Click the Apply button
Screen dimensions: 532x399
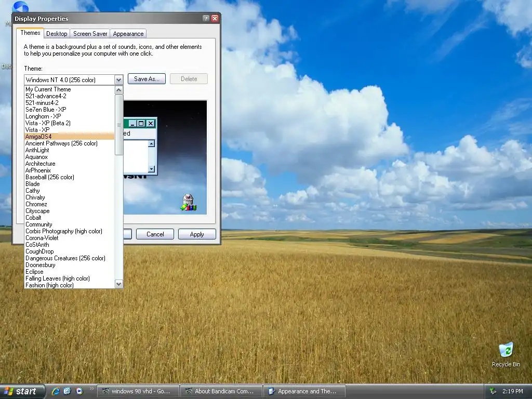click(197, 234)
